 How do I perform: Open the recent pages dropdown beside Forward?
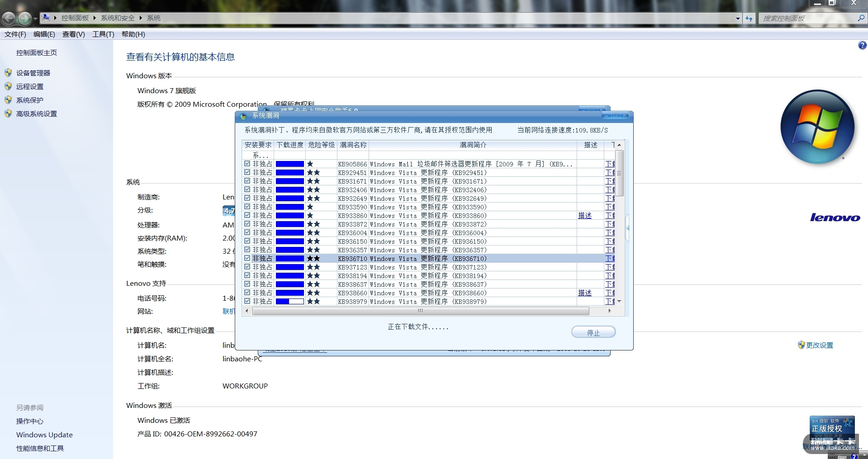click(35, 19)
